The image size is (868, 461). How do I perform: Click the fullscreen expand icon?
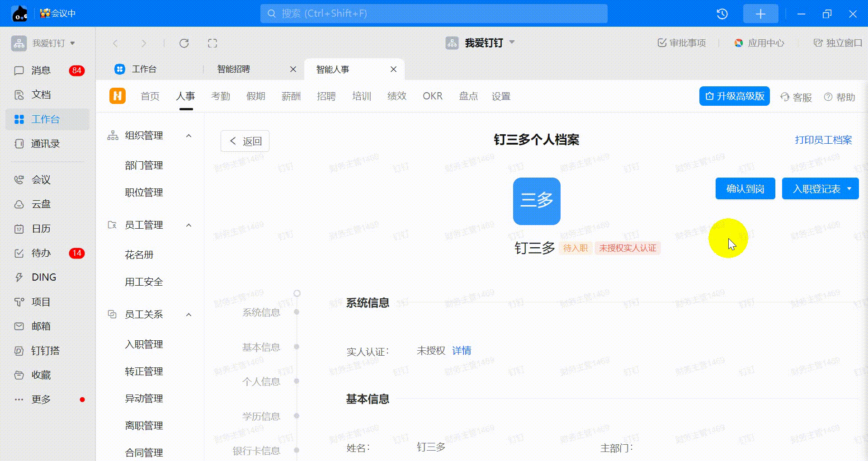(212, 43)
